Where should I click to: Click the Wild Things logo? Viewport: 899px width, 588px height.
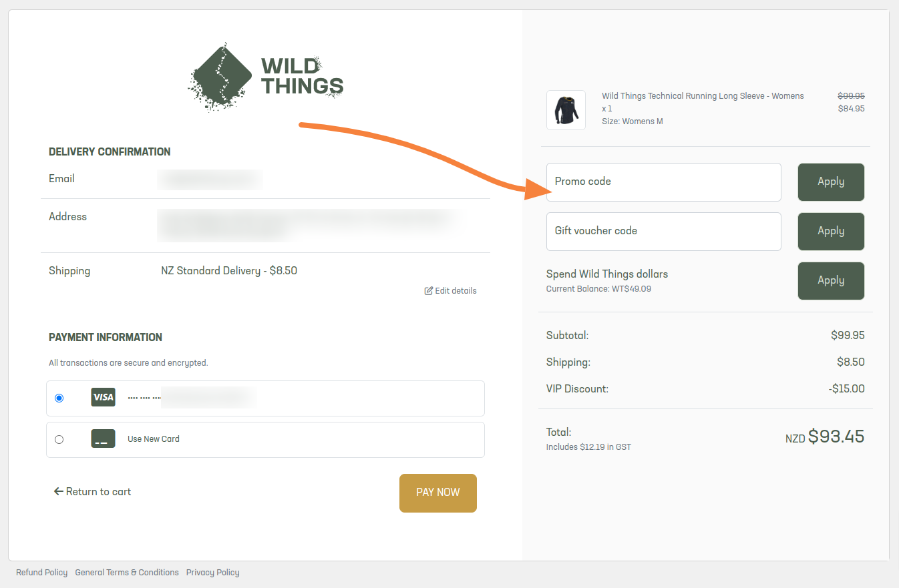(266, 77)
